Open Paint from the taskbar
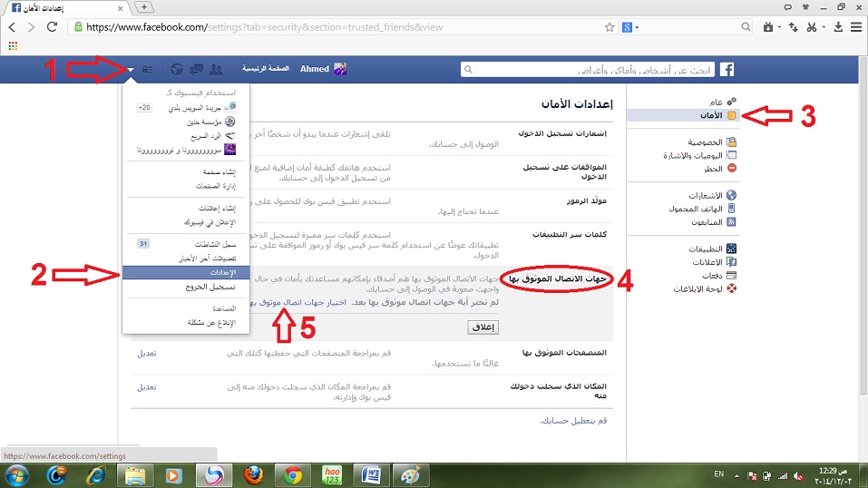The width and height of the screenshot is (868, 488). point(411,476)
